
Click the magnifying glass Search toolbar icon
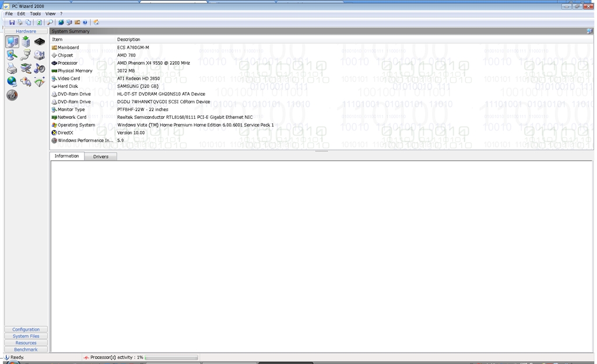tap(50, 23)
